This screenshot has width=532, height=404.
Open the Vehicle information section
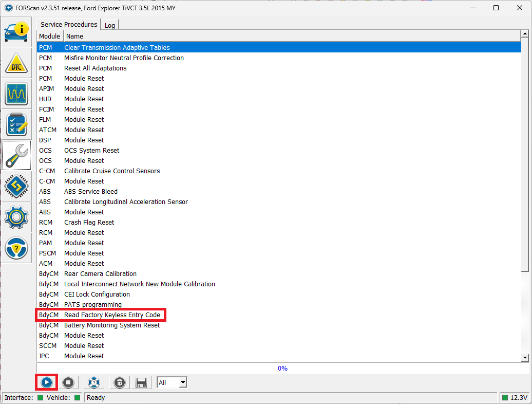coord(16,31)
